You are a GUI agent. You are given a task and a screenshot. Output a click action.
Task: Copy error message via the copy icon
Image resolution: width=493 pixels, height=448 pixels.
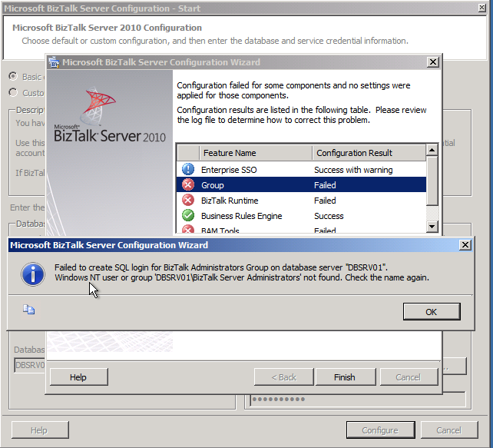pos(29,310)
